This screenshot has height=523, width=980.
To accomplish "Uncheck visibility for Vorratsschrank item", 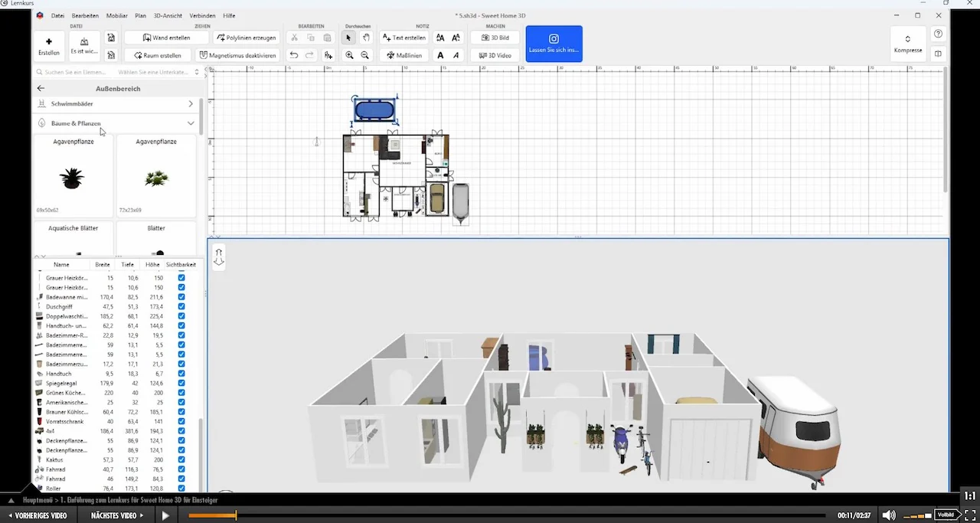I will click(181, 421).
